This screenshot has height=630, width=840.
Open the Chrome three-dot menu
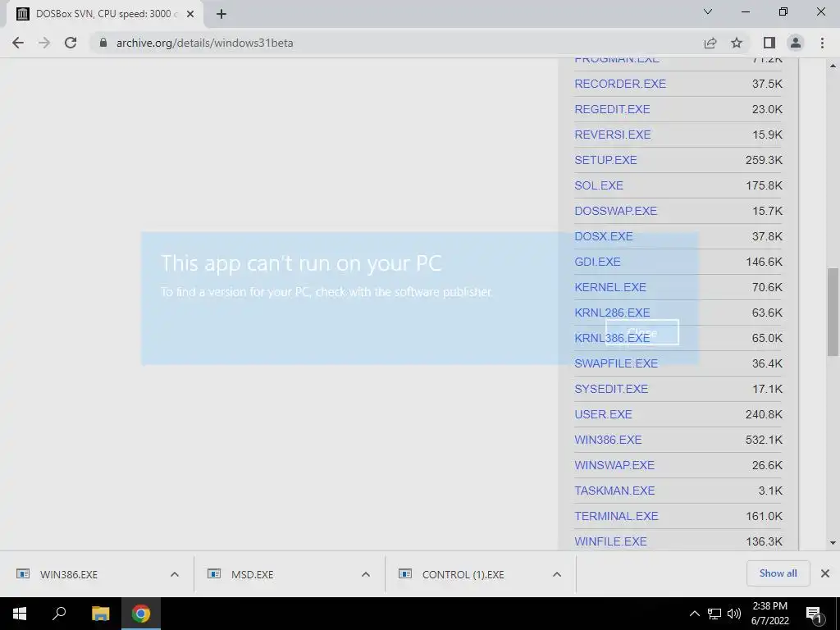[x=822, y=43]
